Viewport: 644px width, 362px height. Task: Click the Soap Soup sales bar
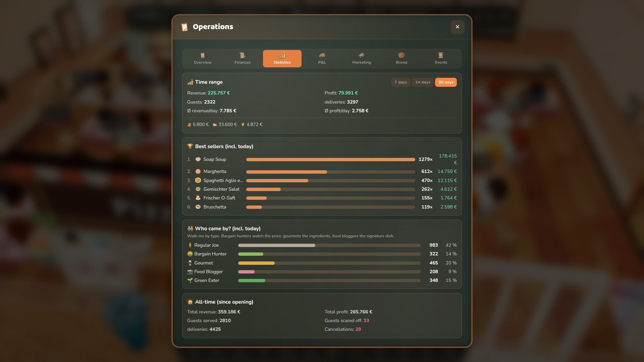(331, 160)
